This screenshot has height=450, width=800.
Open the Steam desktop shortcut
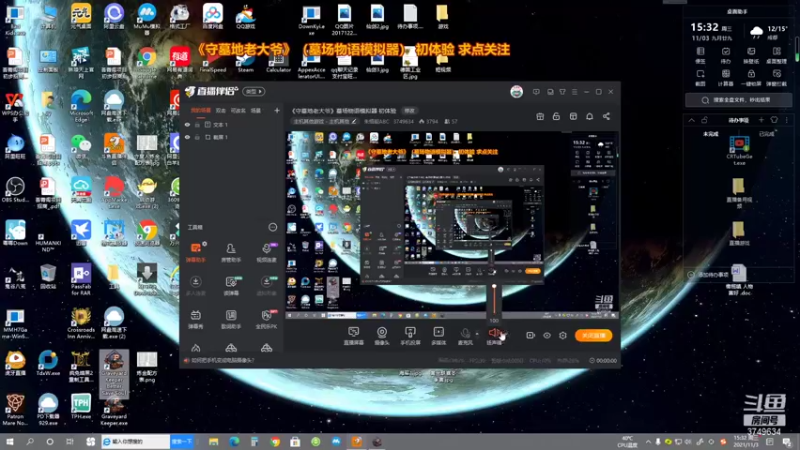pos(245,62)
